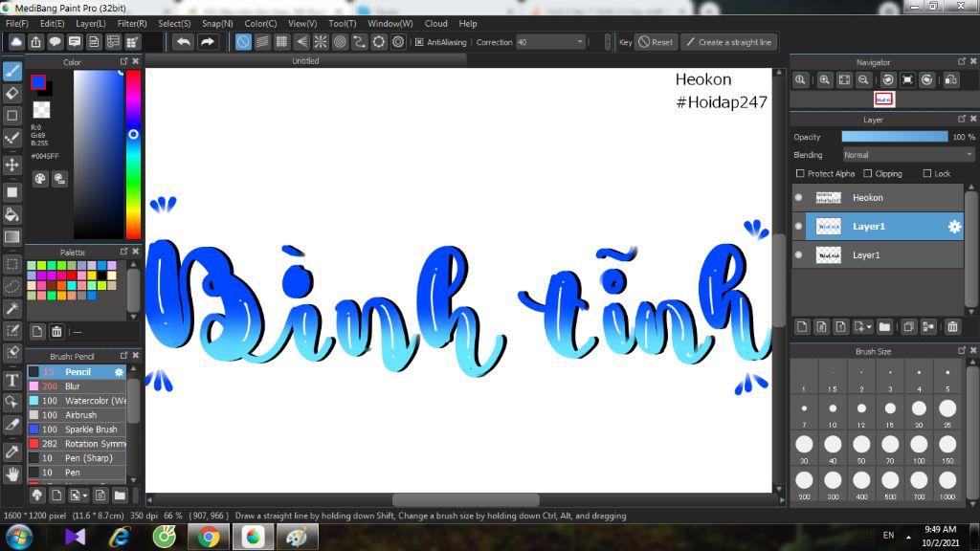The width and height of the screenshot is (980, 551).
Task: Expand the add-brush dropdown arrow
Action: click(x=85, y=496)
